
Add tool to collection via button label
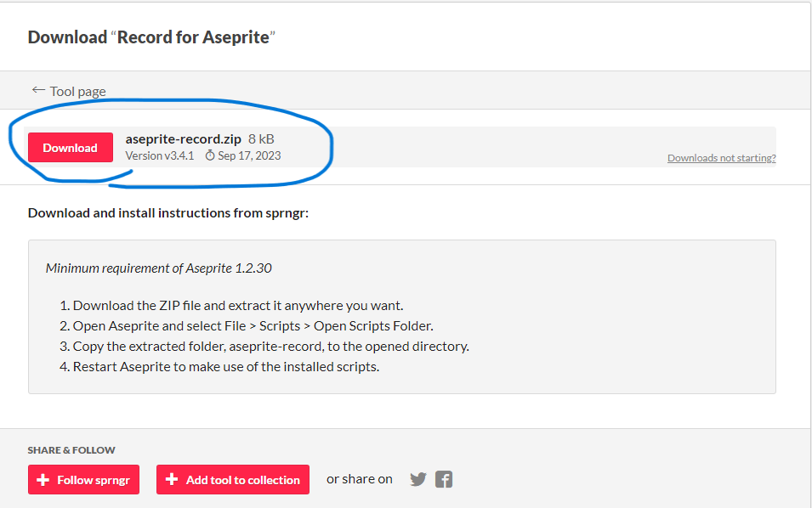[x=242, y=480]
